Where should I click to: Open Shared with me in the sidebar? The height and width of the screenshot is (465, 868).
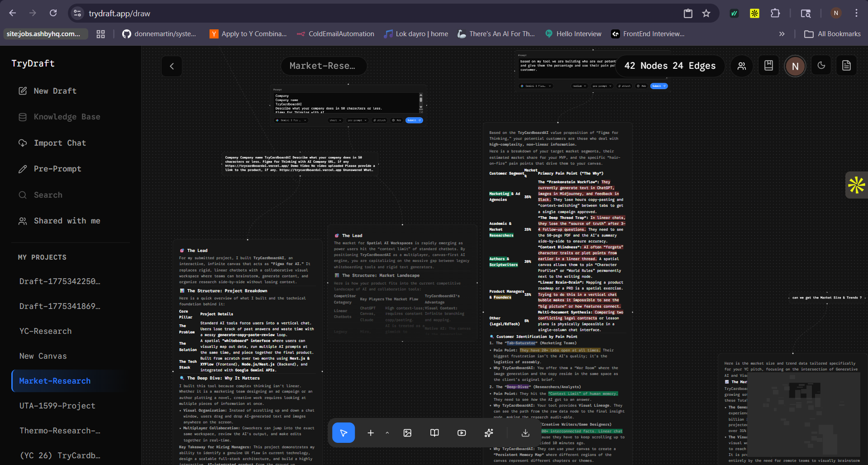(x=67, y=221)
